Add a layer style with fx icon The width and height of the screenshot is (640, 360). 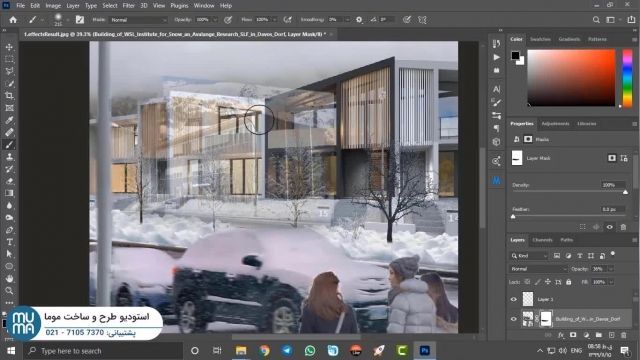561,335
